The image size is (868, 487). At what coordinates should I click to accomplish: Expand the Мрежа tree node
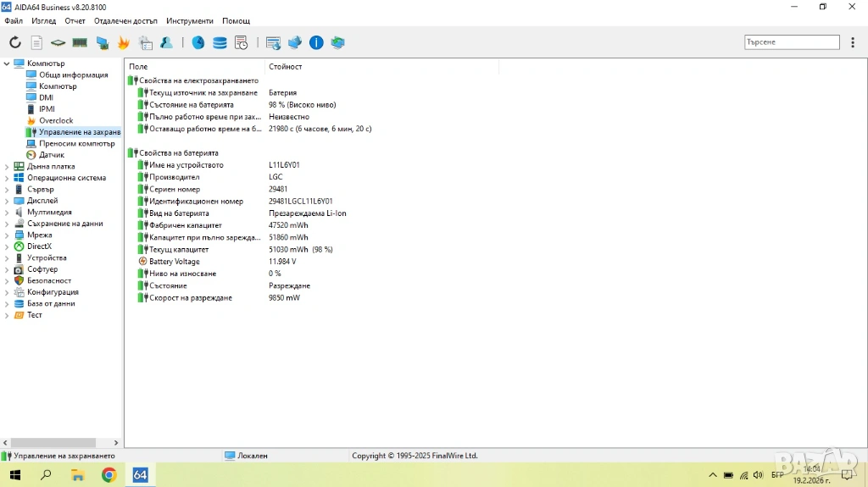(7, 235)
